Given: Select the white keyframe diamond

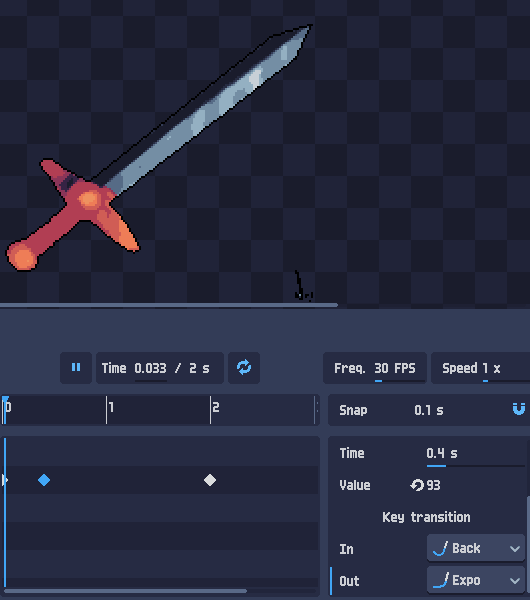Looking at the screenshot, I should [x=210, y=480].
